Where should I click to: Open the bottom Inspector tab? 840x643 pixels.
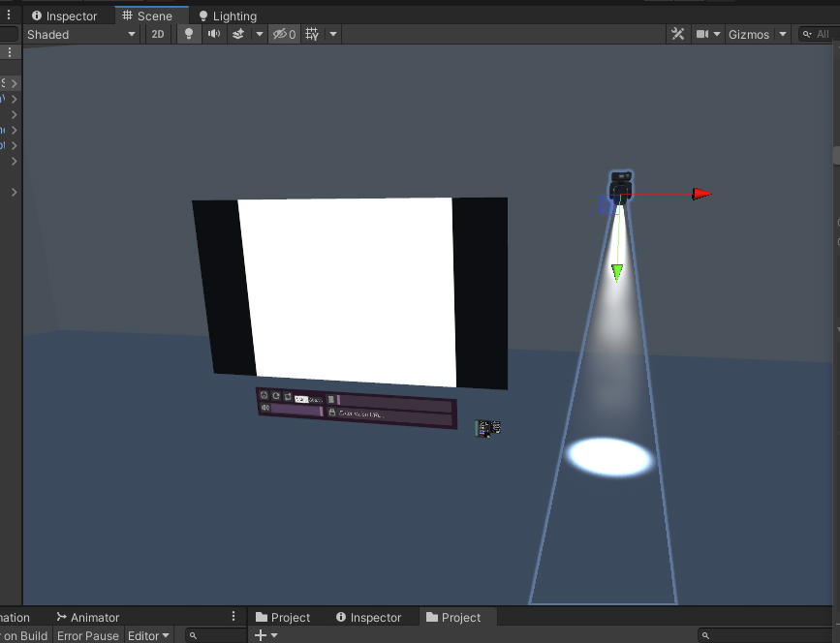click(368, 617)
